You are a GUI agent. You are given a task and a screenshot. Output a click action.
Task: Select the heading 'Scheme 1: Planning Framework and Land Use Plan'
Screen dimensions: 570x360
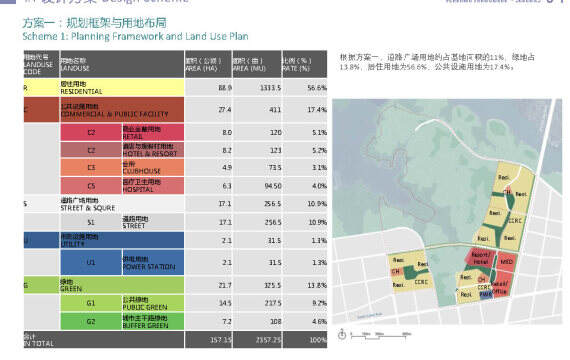pyautogui.click(x=135, y=36)
